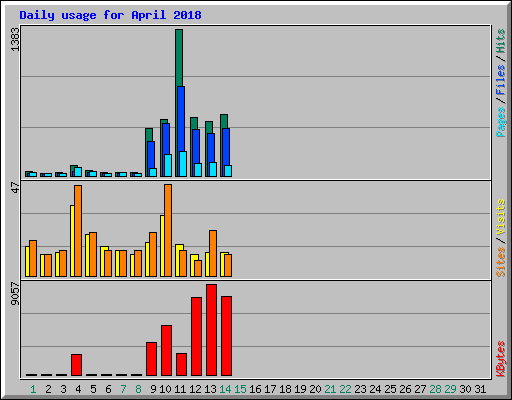Click the red KBytes bar for day 13
The height and width of the screenshot is (400, 512).
(211, 330)
